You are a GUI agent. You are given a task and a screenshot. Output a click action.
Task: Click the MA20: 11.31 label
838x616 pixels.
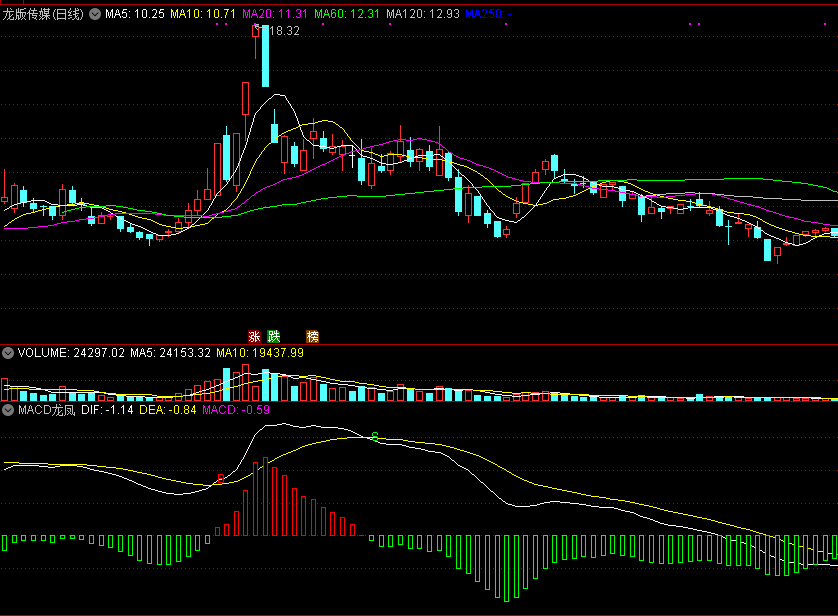click(x=275, y=14)
